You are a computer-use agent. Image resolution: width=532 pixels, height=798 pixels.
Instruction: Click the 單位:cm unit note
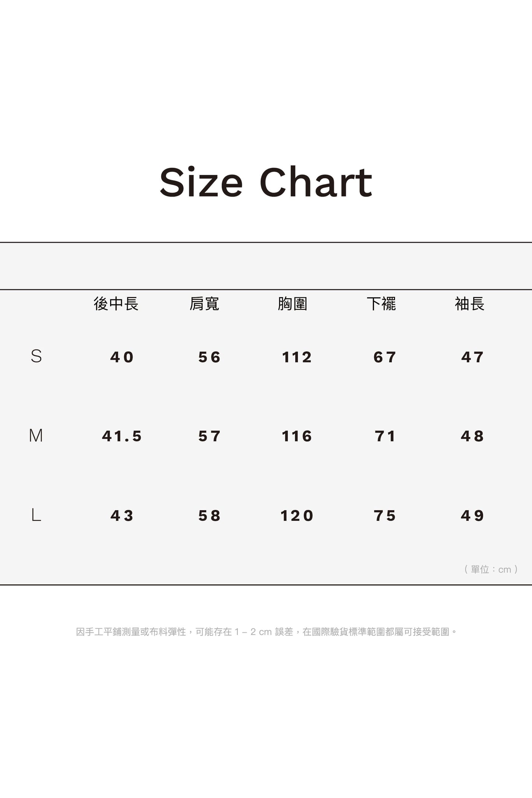491,569
